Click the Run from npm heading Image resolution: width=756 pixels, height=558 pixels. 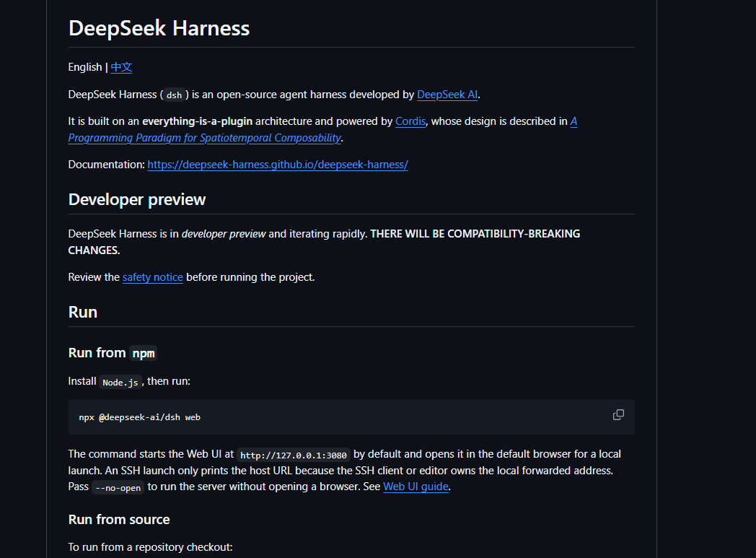coord(113,353)
